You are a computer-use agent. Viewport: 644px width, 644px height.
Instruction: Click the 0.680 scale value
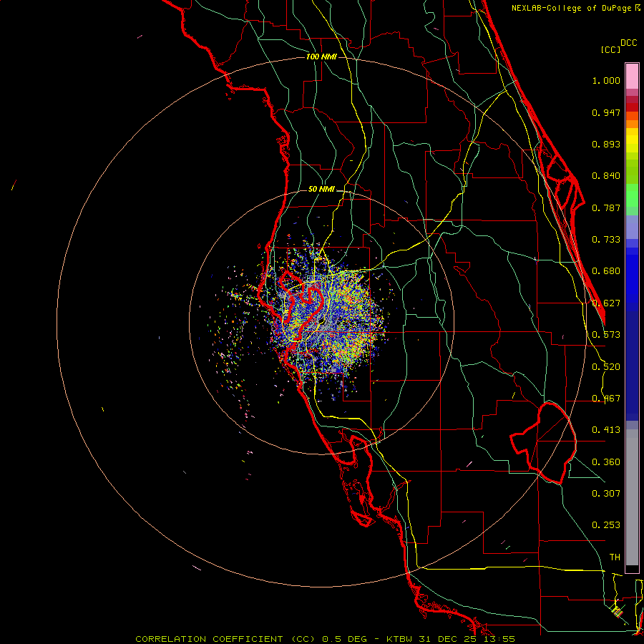(606, 271)
